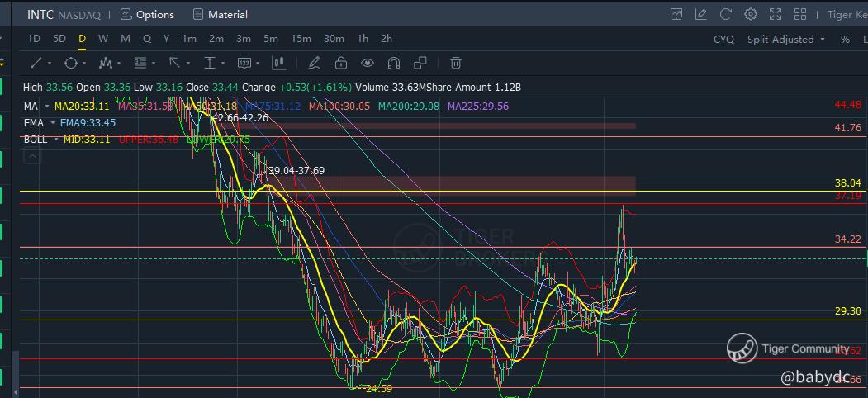Toggle the % percentage scale button

click(x=846, y=40)
